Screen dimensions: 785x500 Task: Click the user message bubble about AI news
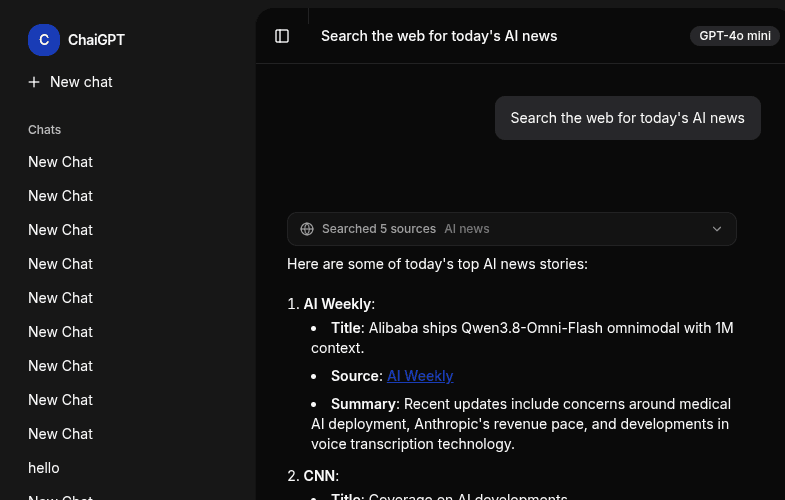coord(628,118)
